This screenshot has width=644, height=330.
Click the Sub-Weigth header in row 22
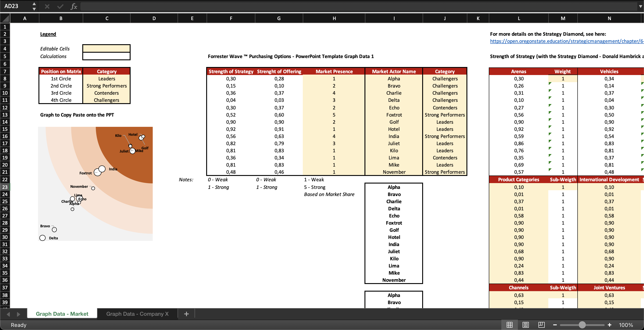(563, 180)
